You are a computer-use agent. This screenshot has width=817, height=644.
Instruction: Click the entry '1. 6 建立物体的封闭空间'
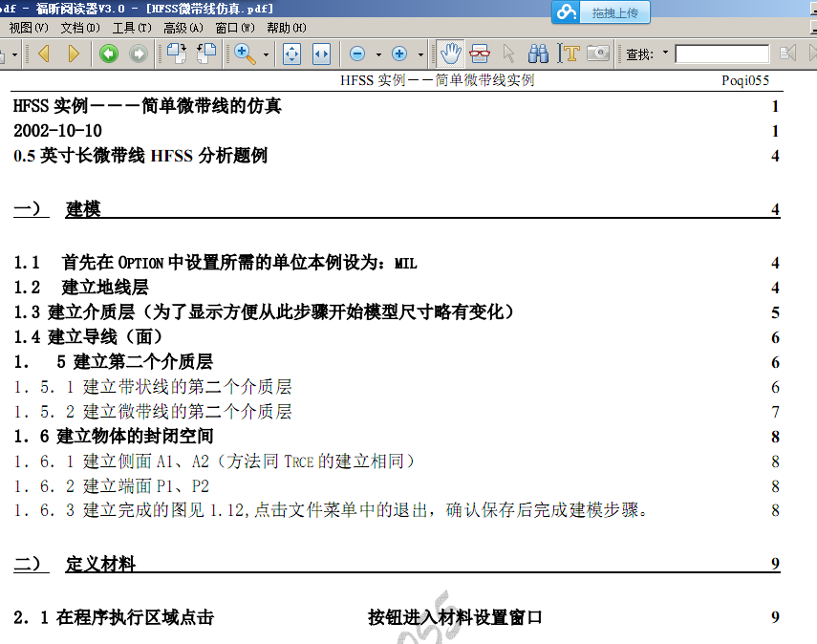tap(113, 436)
